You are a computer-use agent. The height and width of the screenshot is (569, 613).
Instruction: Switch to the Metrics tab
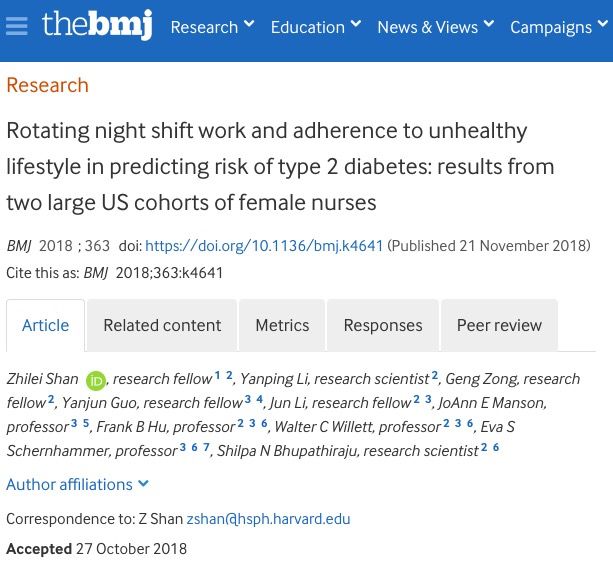pos(282,325)
